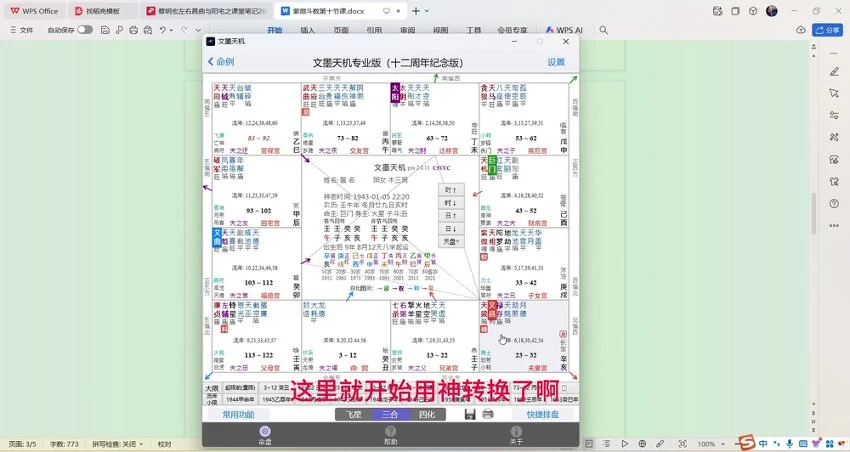Screen dimensions: 850x452
Task: Click the three dots more icon in sidebar
Action: pyautogui.click(x=834, y=225)
